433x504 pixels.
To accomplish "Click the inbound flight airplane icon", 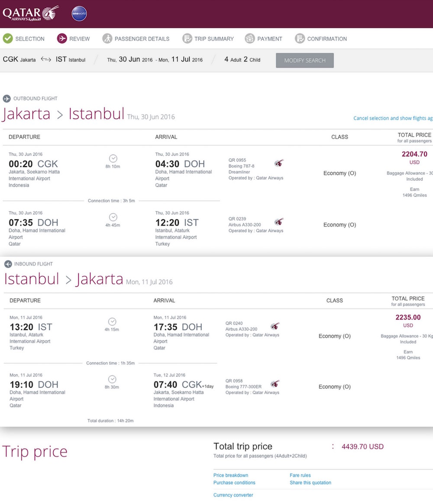I will (x=8, y=264).
